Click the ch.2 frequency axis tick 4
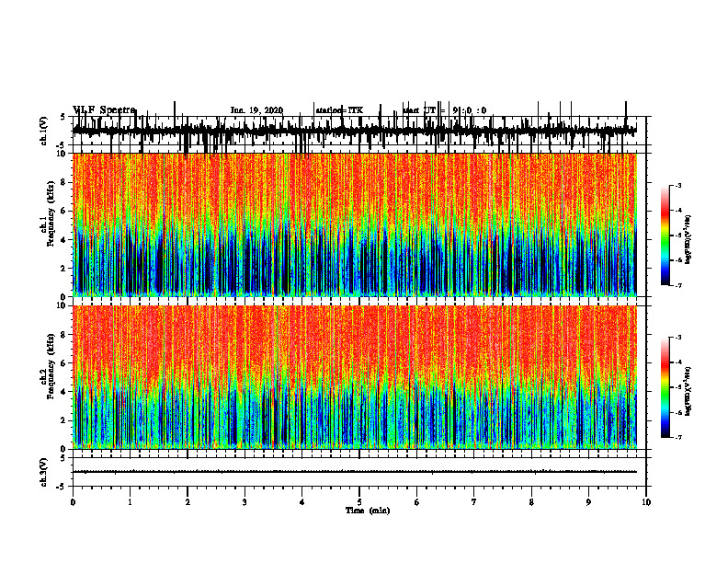The height and width of the screenshot is (563, 728). coord(63,392)
